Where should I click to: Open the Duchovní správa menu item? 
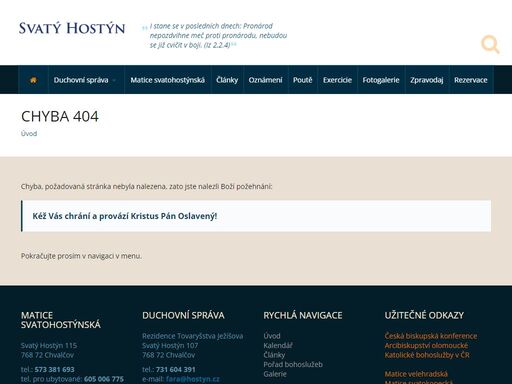click(81, 80)
